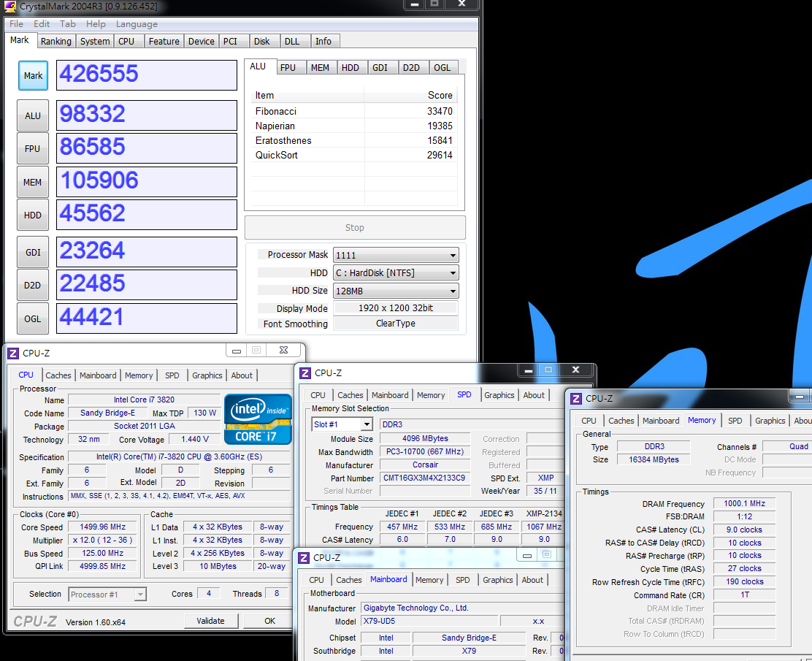This screenshot has width=812, height=661.
Task: Open the Tab menu in CrystalMark
Action: [x=67, y=24]
